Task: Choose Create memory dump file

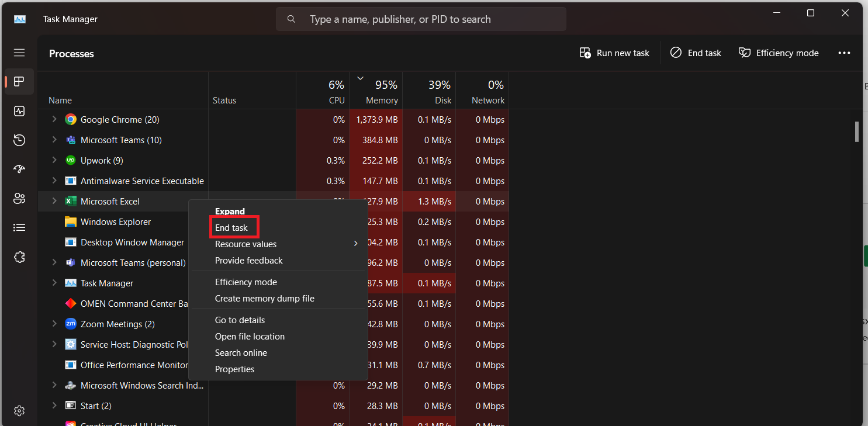Action: click(x=277, y=299)
